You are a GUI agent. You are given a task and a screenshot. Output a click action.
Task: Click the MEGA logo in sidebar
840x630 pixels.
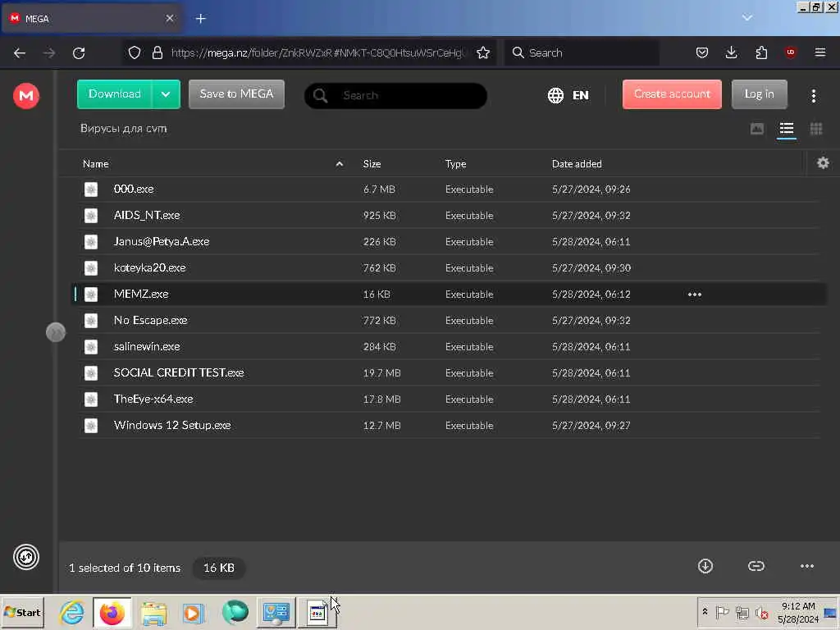point(25,96)
